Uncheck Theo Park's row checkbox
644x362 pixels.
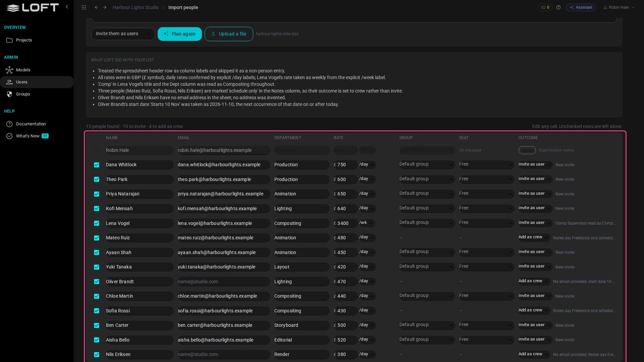[x=97, y=179]
